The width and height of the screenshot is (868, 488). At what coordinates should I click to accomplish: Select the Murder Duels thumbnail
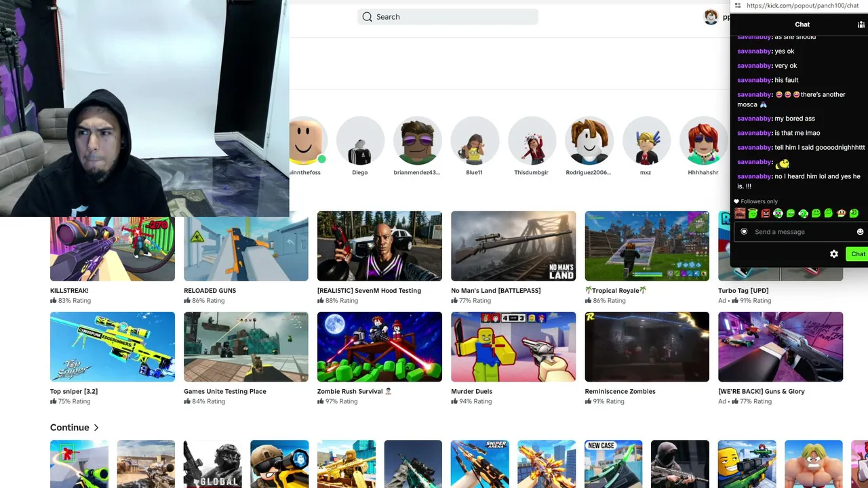pyautogui.click(x=513, y=347)
